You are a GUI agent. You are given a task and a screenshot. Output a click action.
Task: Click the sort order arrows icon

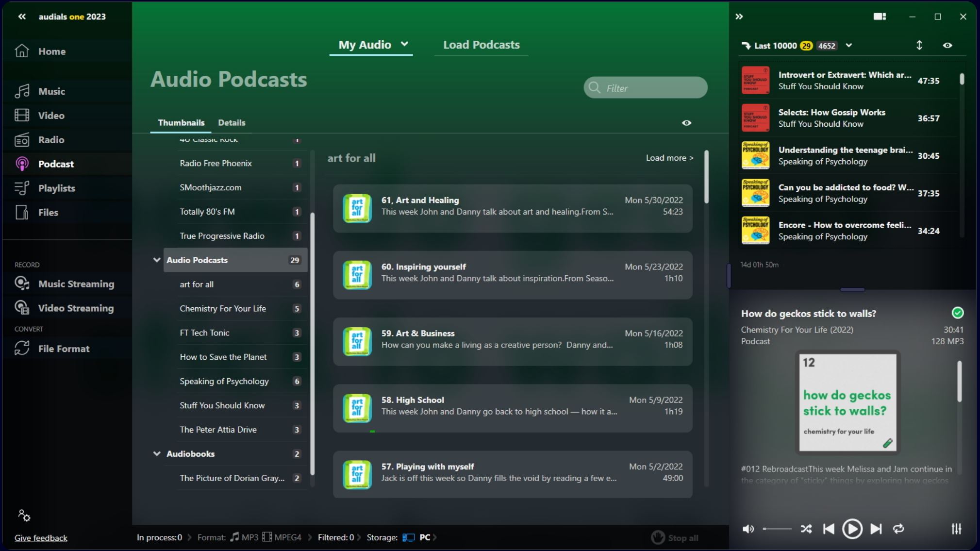(x=919, y=46)
